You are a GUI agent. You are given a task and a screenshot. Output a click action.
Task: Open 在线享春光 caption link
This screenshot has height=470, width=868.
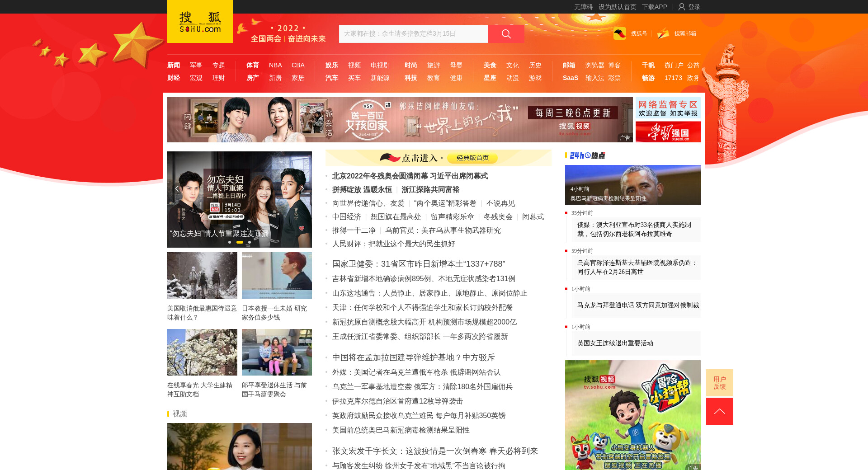(200, 390)
